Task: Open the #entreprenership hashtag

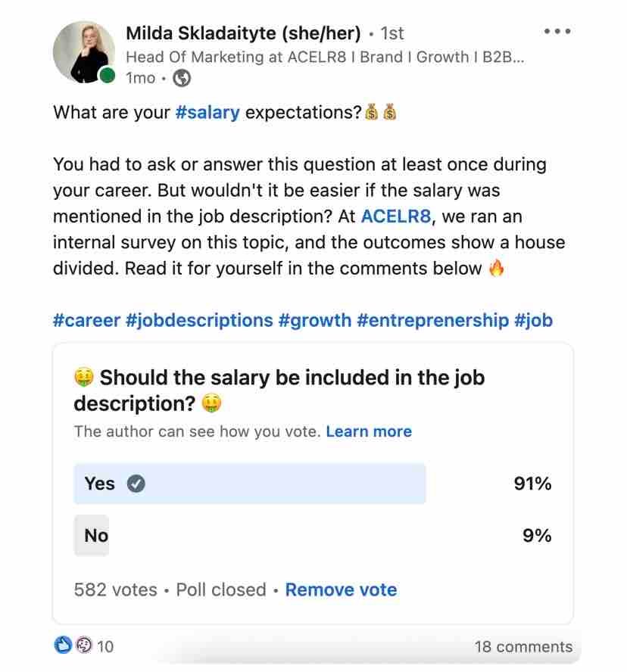Action: click(x=433, y=320)
